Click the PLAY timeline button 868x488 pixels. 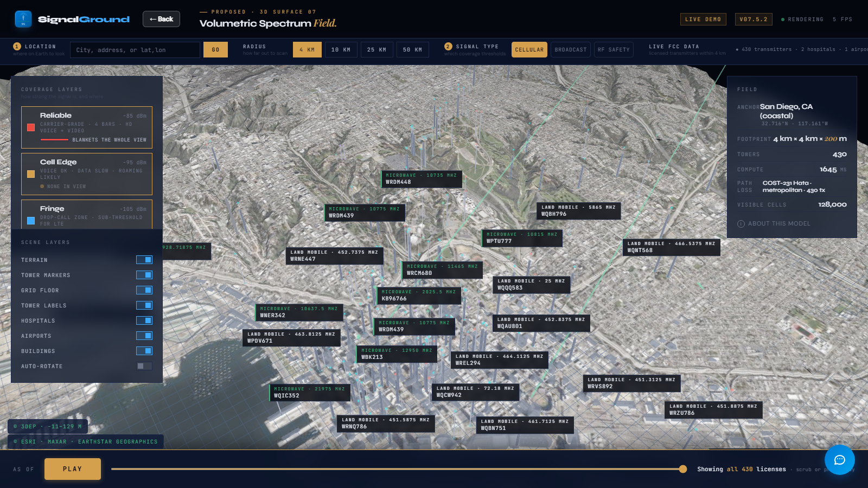coord(73,469)
